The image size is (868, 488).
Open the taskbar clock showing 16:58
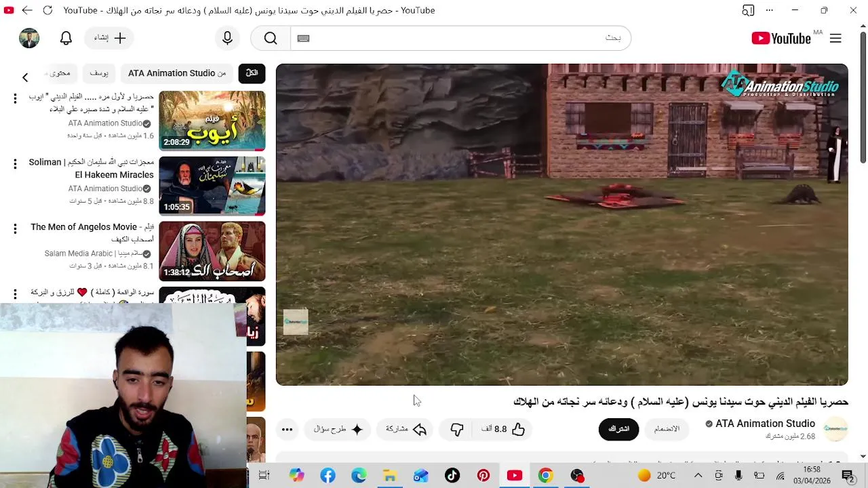pos(812,475)
